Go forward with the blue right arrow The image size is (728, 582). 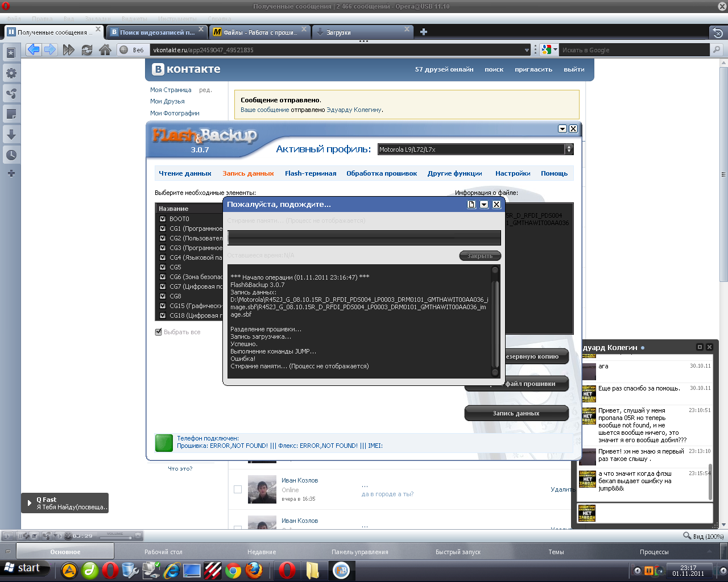pos(50,49)
